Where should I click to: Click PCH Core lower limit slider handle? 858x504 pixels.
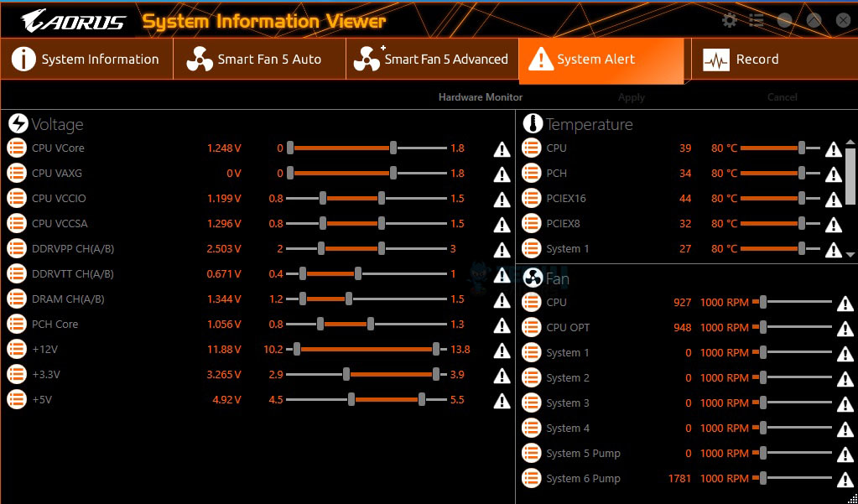click(x=320, y=324)
